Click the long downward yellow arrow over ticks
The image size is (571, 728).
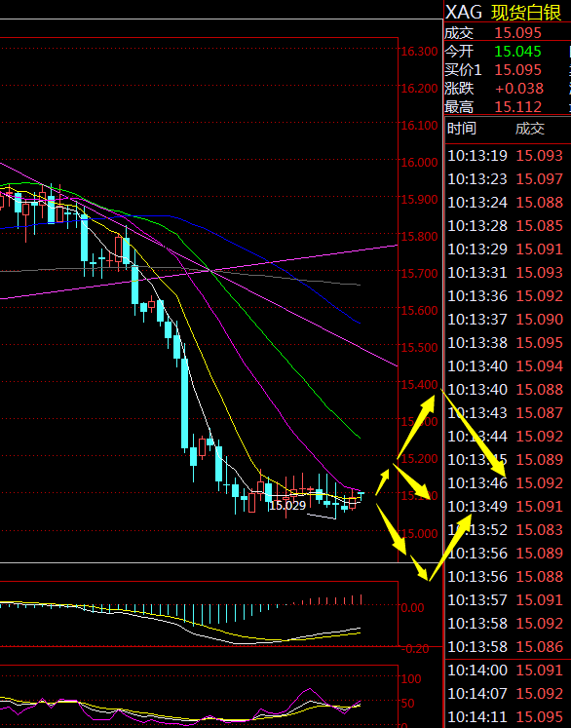[473, 434]
